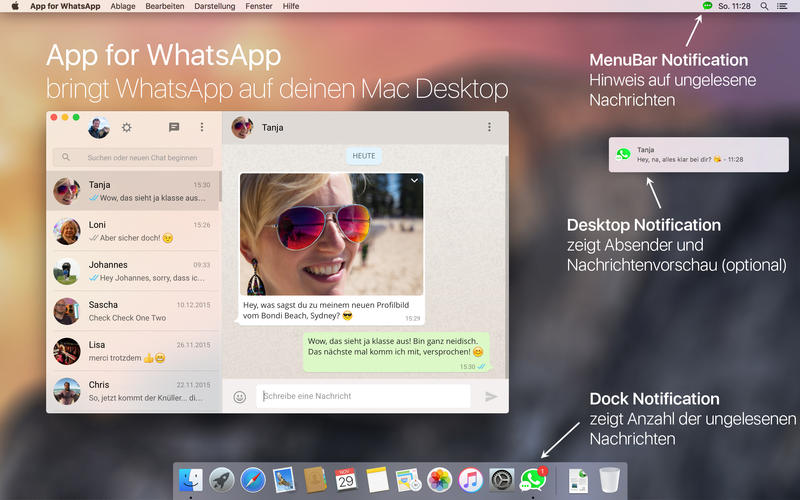Open iTunes in the Dock
This screenshot has width=800, height=500.
click(x=471, y=480)
